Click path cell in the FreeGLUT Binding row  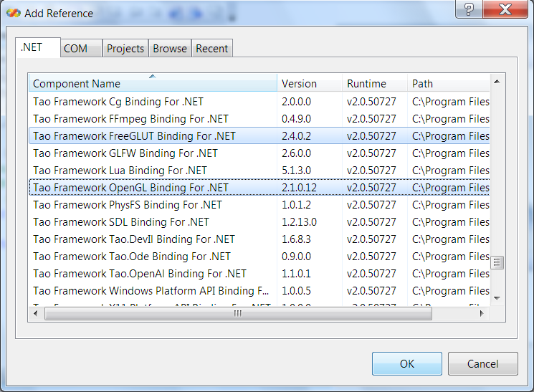tap(451, 136)
